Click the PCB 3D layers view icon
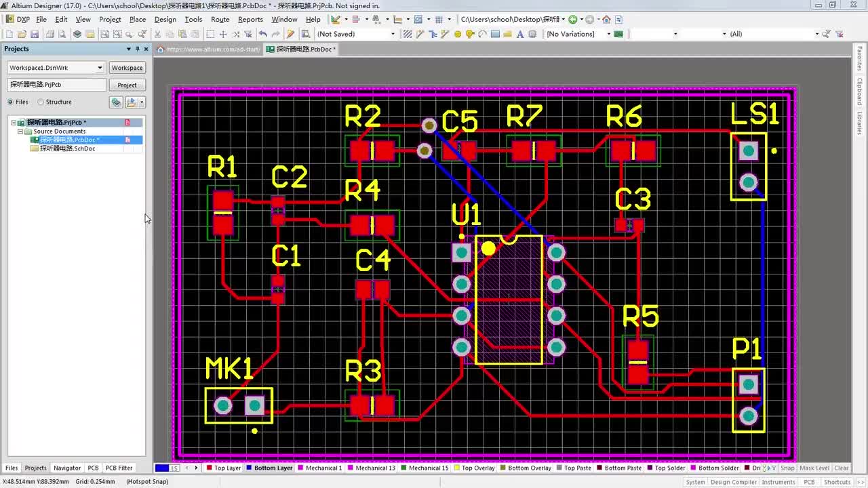The width and height of the screenshot is (868, 488). pos(77,34)
